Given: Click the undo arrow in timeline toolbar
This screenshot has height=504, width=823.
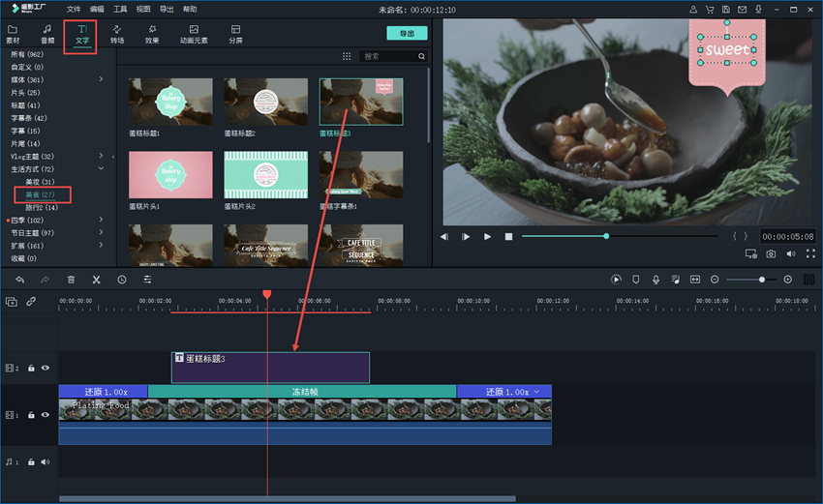Looking at the screenshot, I should pyautogui.click(x=19, y=280).
